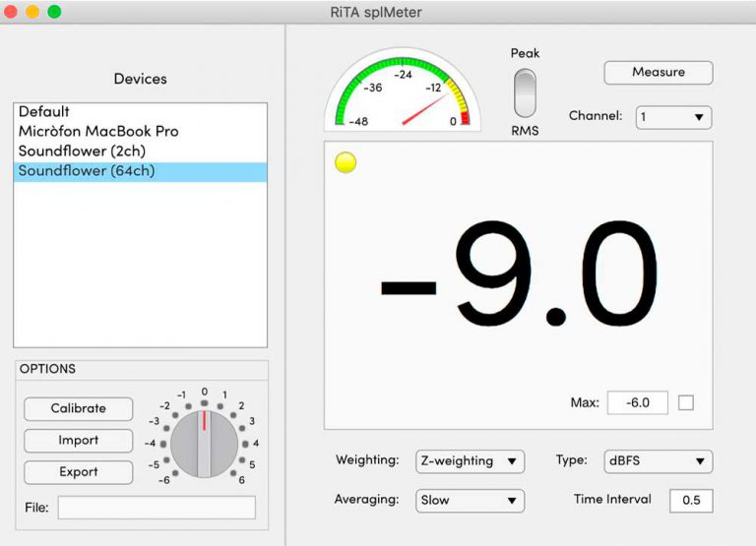Set knob to dot marked -6
The height and width of the screenshot is (546, 756).
[175, 473]
